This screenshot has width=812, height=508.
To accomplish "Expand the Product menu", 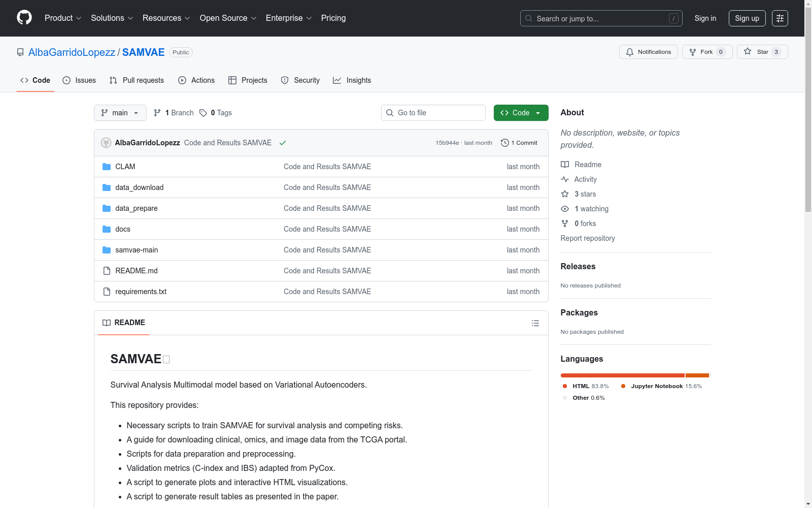I will [63, 18].
